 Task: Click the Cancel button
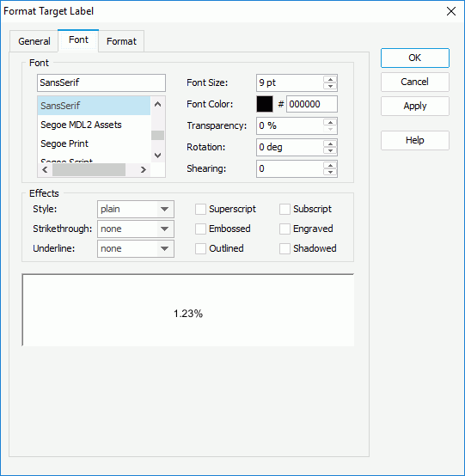[x=415, y=82]
